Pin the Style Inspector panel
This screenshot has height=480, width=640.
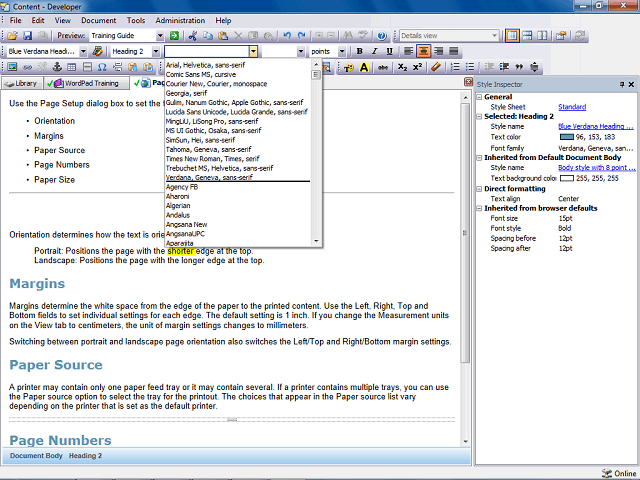tap(622, 84)
